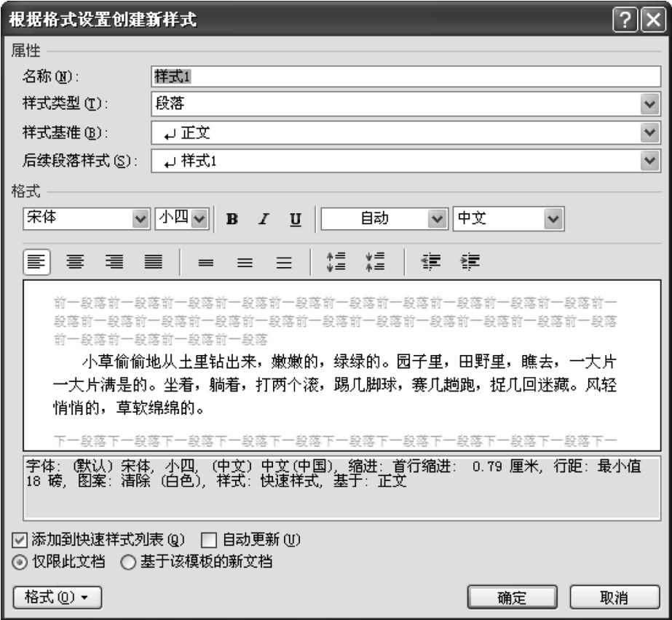Select 基于该模板的新文档 radio option
The height and width of the screenshot is (620, 672).
128,562
